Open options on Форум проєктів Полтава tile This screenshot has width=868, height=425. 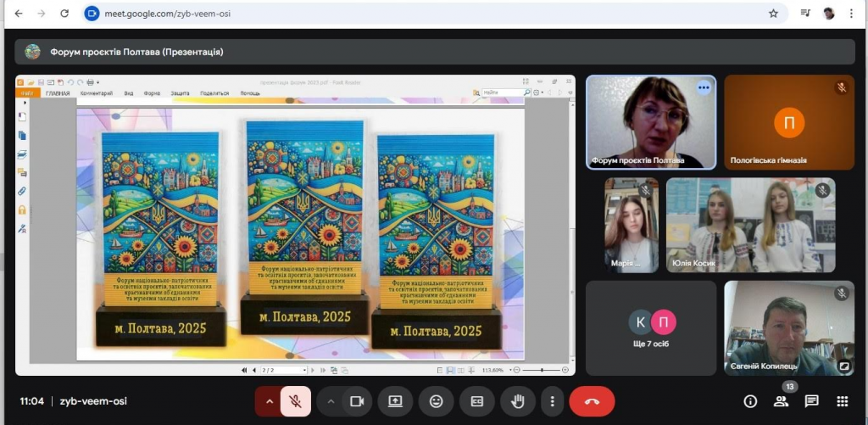703,87
